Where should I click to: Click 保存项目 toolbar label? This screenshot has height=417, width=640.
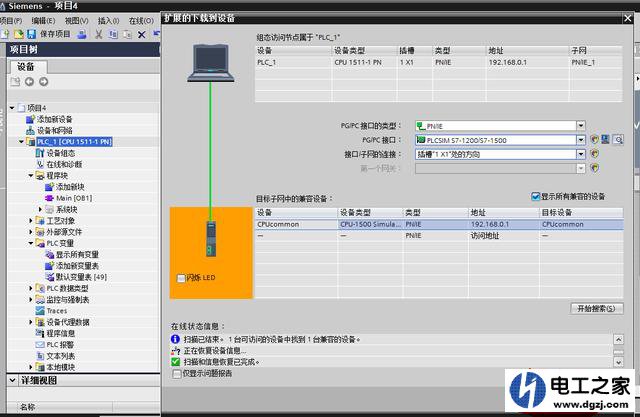point(55,34)
